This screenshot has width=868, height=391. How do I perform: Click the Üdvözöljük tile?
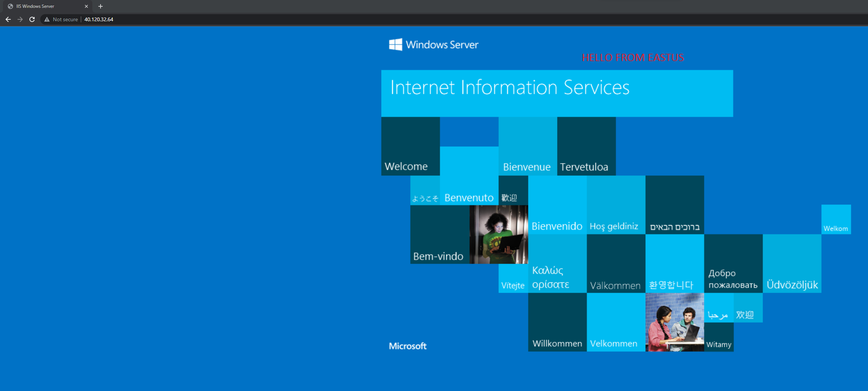coord(792,264)
